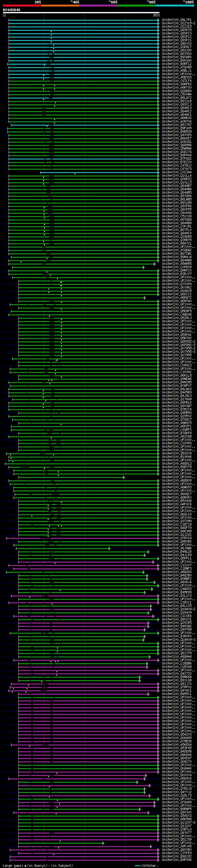Image resolution: width=197 pixels, height=868 pixels.
Task: Select hit label UniRef100_A8PZF1
Action: pyautogui.click(x=177, y=426)
